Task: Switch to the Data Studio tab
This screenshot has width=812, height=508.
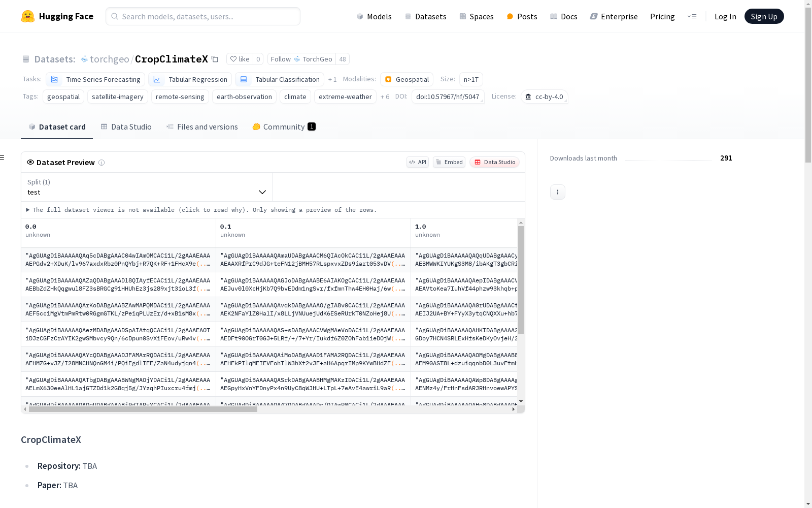Action: (126, 127)
